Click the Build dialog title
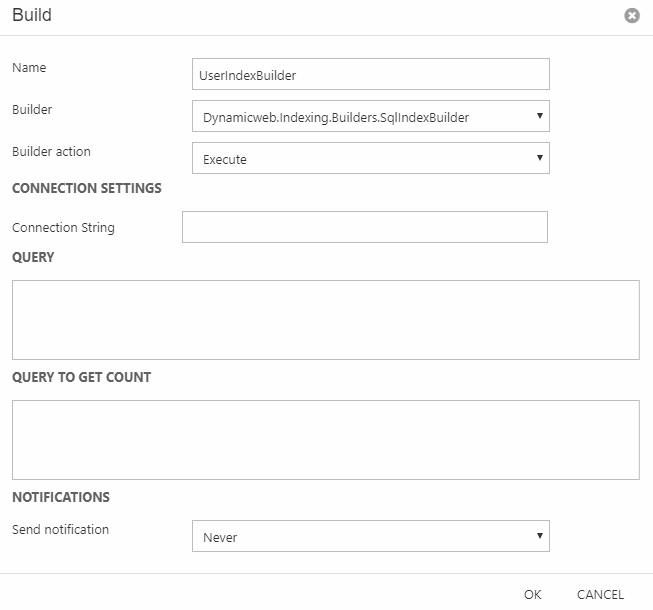The image size is (653, 610). [x=32, y=16]
